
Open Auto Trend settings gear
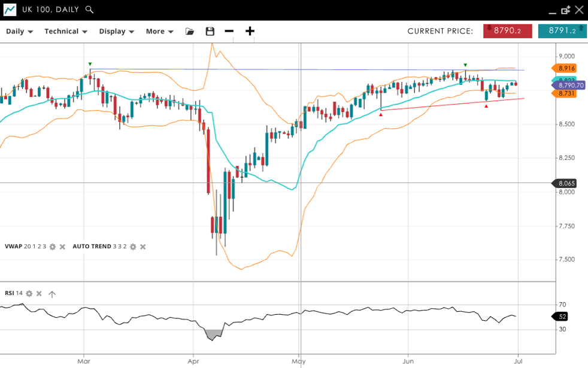[133, 247]
